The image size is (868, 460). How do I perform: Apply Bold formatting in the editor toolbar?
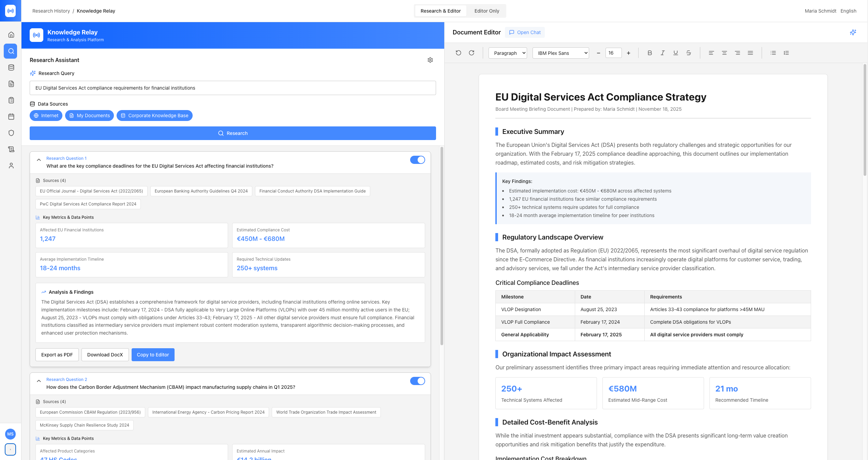click(649, 53)
